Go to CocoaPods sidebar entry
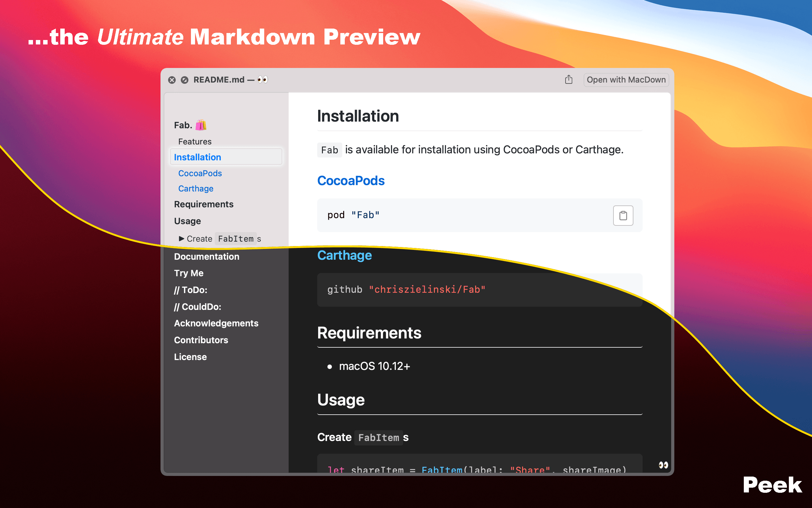Viewport: 812px width, 508px height. [x=200, y=173]
